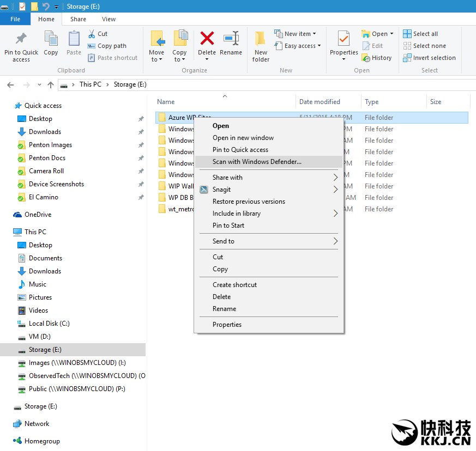
Task: Sort by Name column header
Action: pyautogui.click(x=166, y=102)
